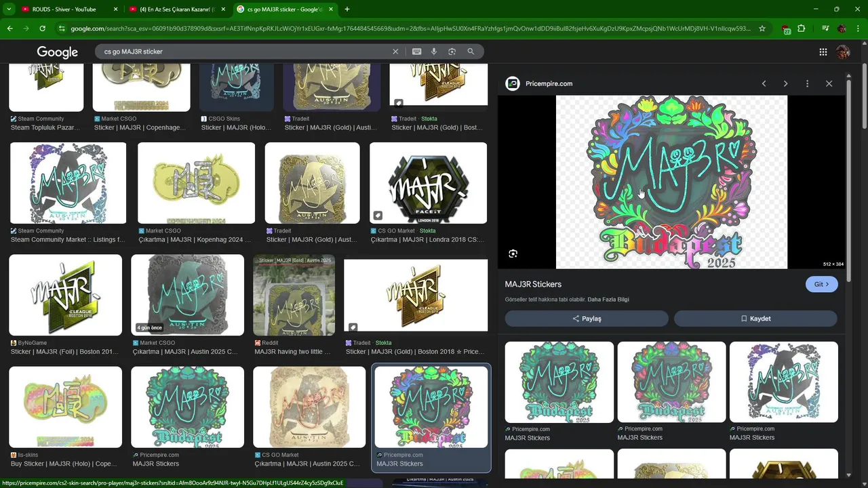Open Google Lens image search icon

(x=452, y=52)
